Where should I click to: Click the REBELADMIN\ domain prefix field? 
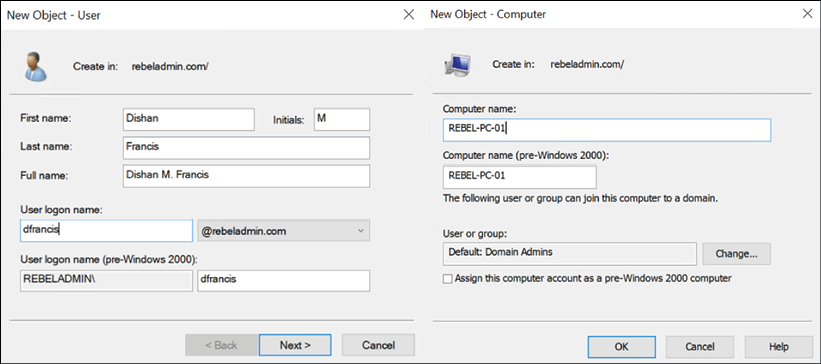coord(106,281)
